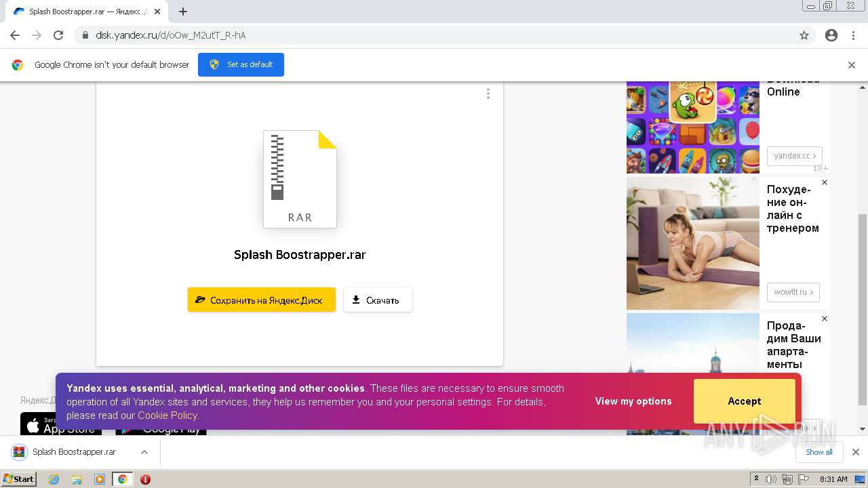The image size is (868, 488).
Task: Accept the Yandex cookies
Action: point(745,401)
